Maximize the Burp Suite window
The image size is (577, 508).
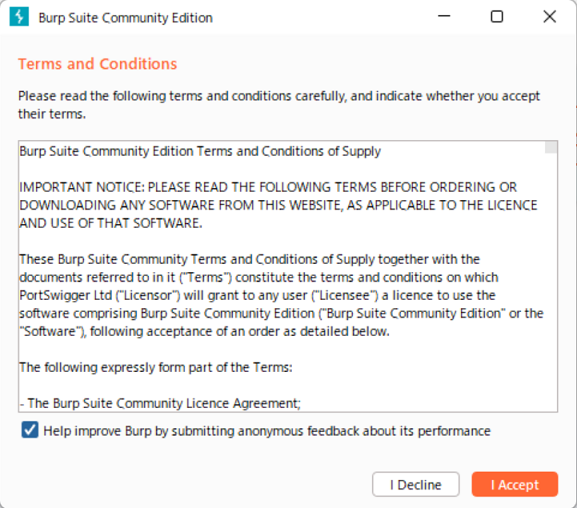point(497,17)
